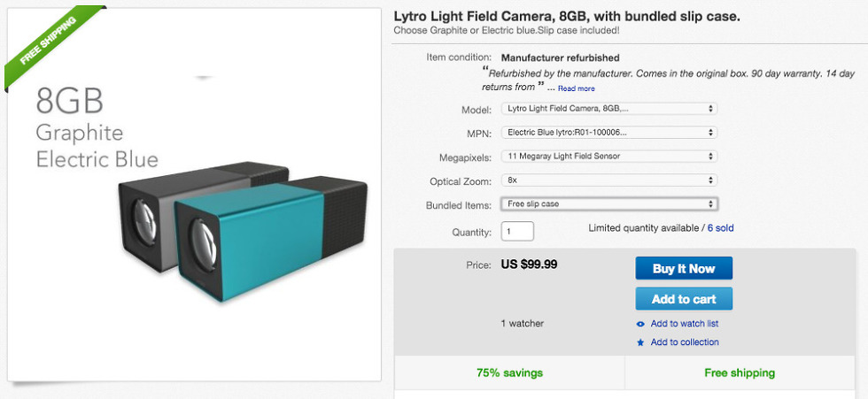Image resolution: width=868 pixels, height=399 pixels.
Task: Expand the Optical Zoom 8x dropdown
Action: coord(608,180)
